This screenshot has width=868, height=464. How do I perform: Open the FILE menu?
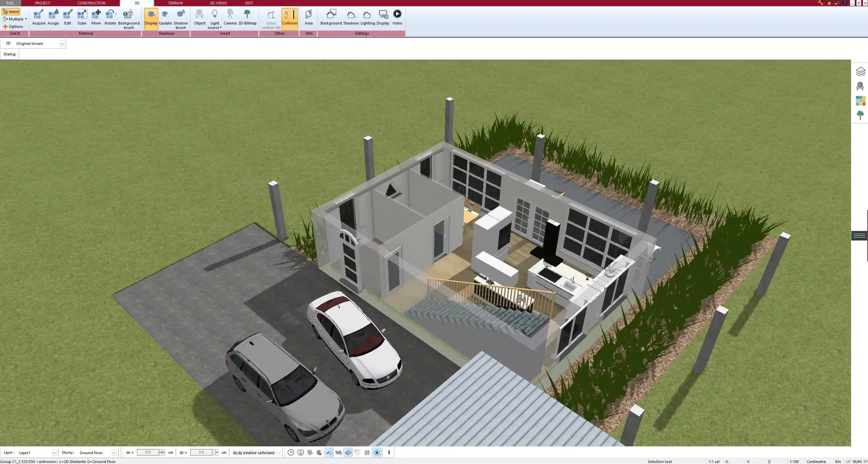click(x=10, y=3)
